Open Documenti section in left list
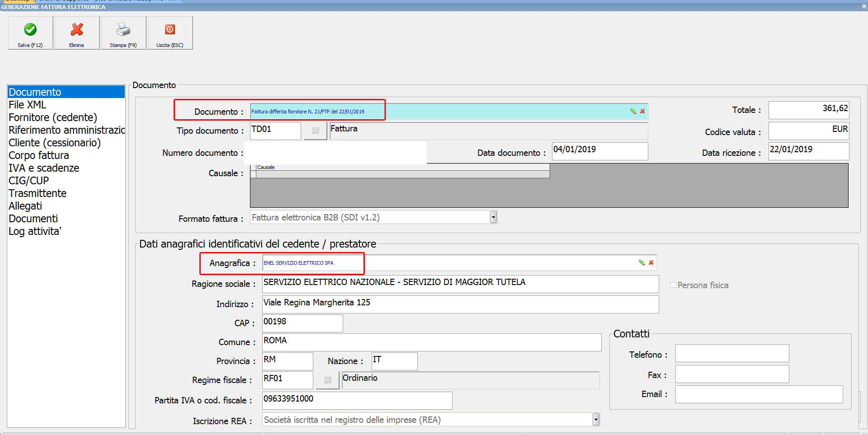Viewport: 868px width, 435px height. pos(66,219)
